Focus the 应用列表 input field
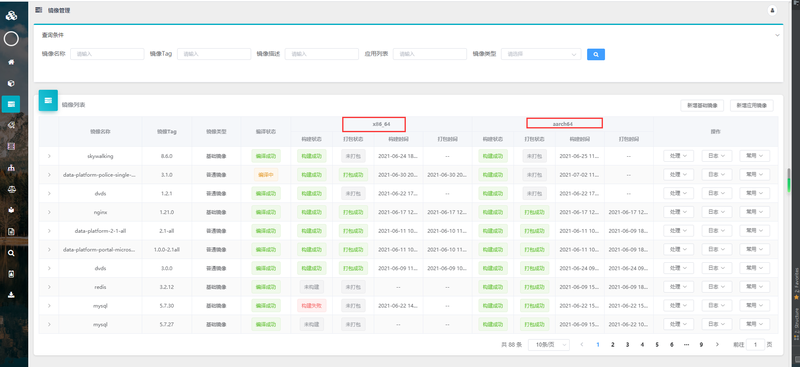The height and width of the screenshot is (367, 800). [430, 54]
